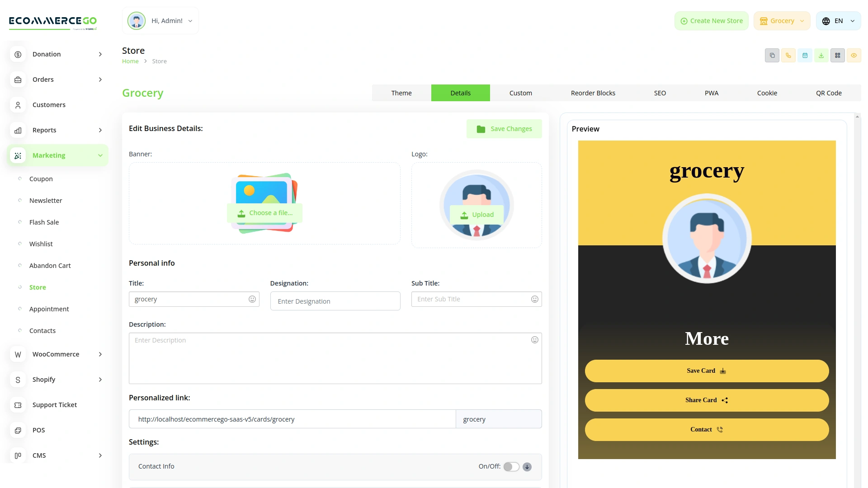Click the green download icon

tap(821, 55)
